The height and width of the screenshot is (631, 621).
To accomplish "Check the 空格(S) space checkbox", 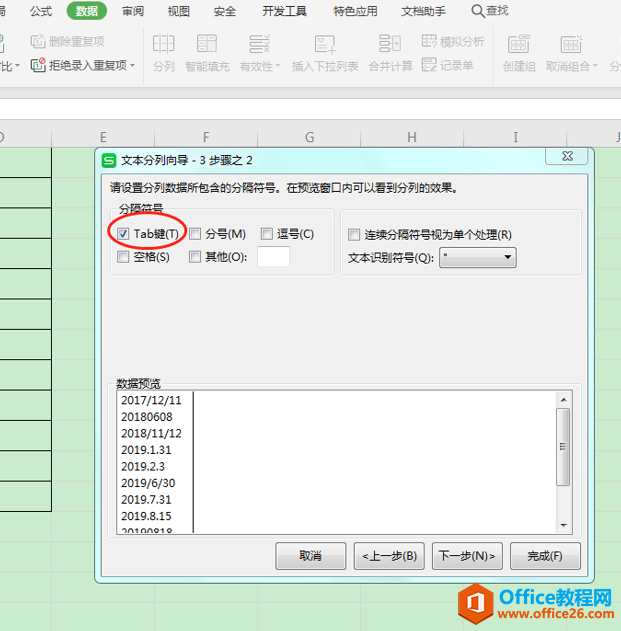I will click(x=123, y=257).
